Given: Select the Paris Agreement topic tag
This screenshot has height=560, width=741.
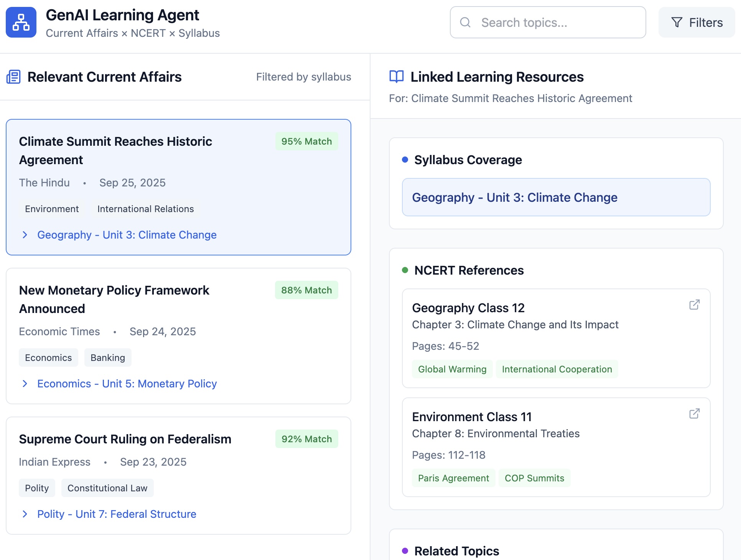Looking at the screenshot, I should (x=453, y=478).
